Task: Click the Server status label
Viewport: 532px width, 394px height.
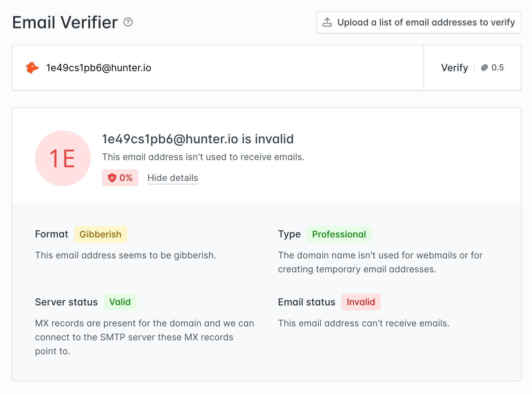Action: pos(66,302)
